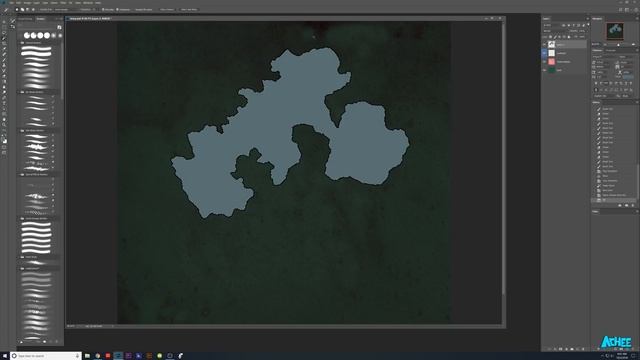Open Chrome from the taskbar
Viewport: 640px width, 360px height.
click(x=98, y=356)
